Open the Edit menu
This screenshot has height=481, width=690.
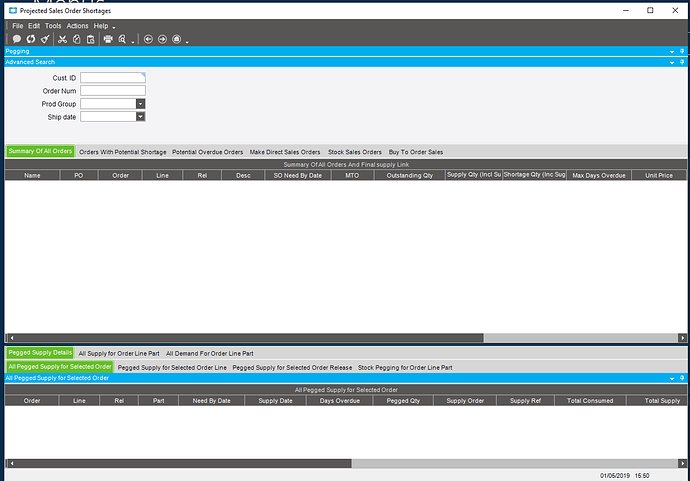coord(34,26)
